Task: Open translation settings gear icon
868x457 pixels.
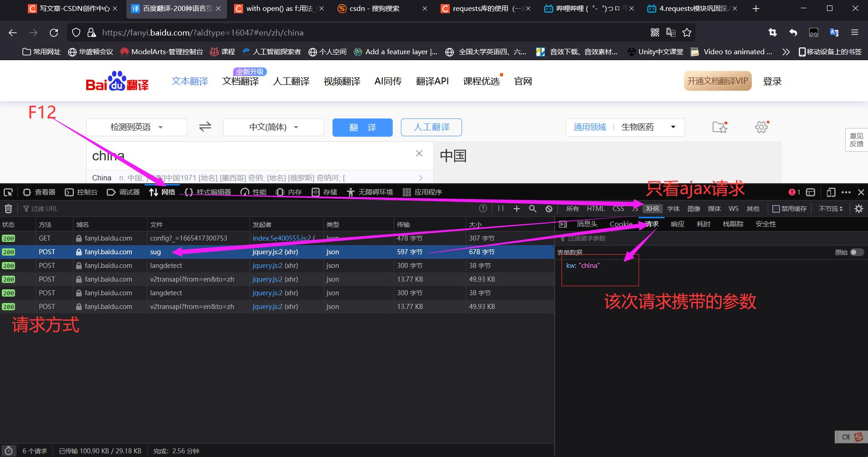Action: [762, 127]
